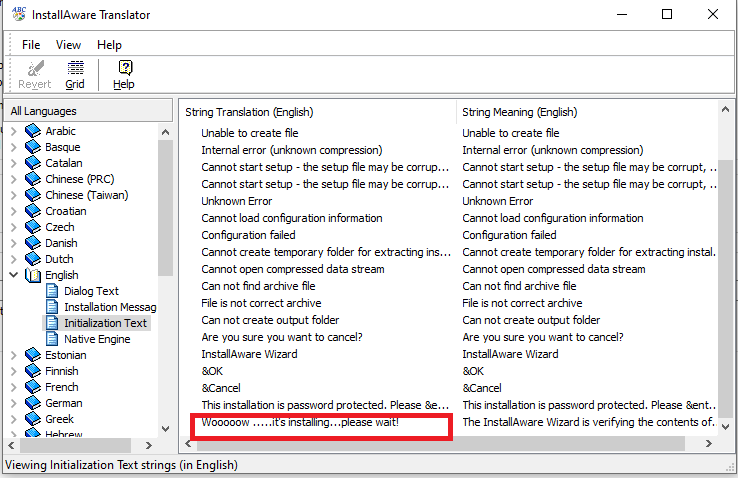Viewport: 738px width, 478px height.
Task: Open the File menu
Action: click(x=31, y=45)
